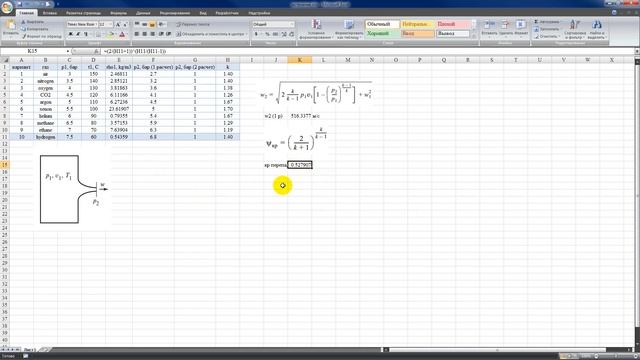Viewport: 640px width, 360px height.
Task: Switch to the Данные ribbon tab
Action: coord(143,13)
